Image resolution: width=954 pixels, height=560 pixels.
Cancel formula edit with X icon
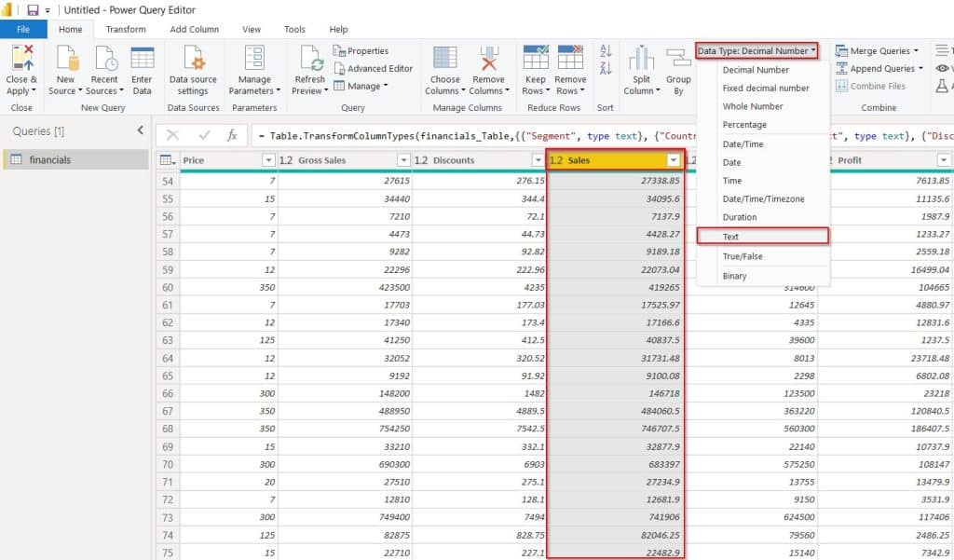[172, 135]
